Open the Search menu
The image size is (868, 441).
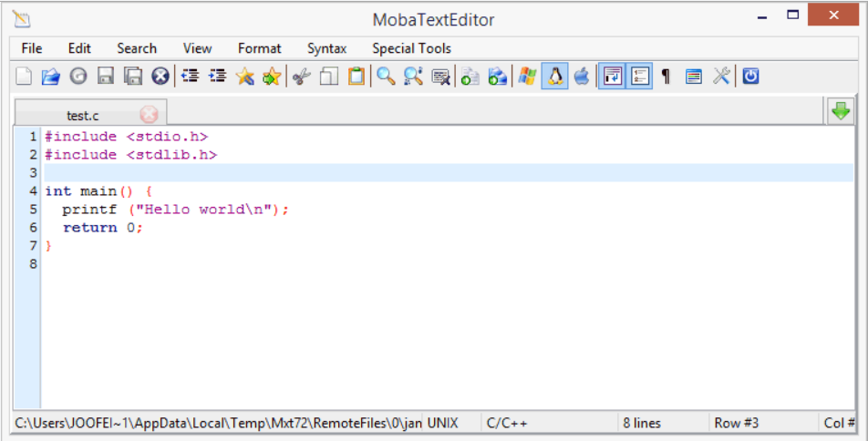coord(137,48)
